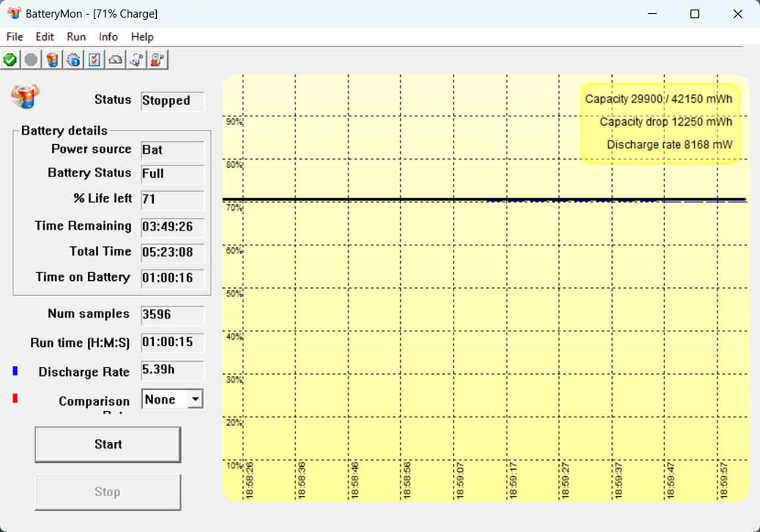Image resolution: width=760 pixels, height=532 pixels.
Task: Open the Info menu
Action: pyautogui.click(x=108, y=37)
